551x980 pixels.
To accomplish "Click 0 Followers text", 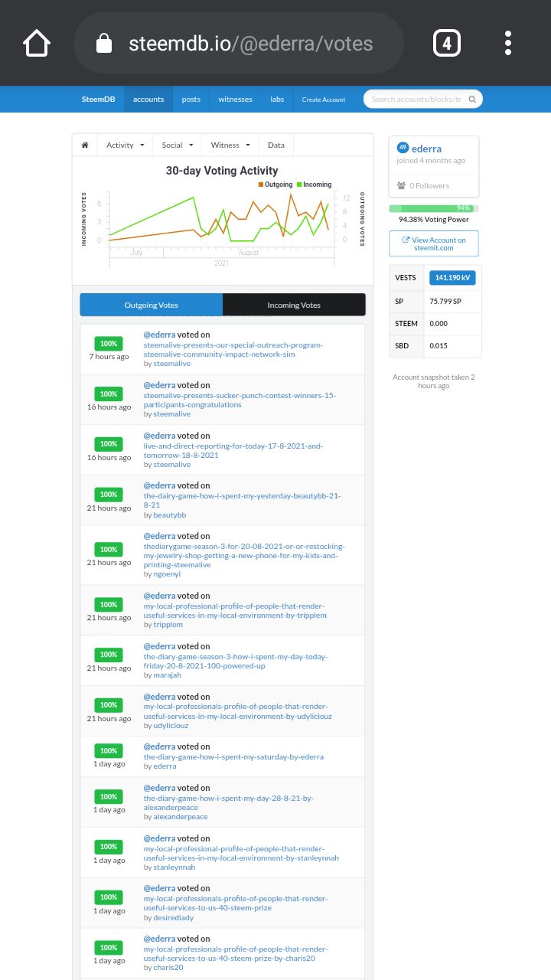I will pos(429,185).
